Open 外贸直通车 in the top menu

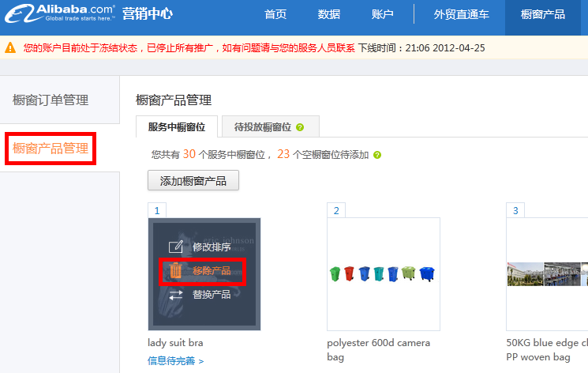click(461, 15)
